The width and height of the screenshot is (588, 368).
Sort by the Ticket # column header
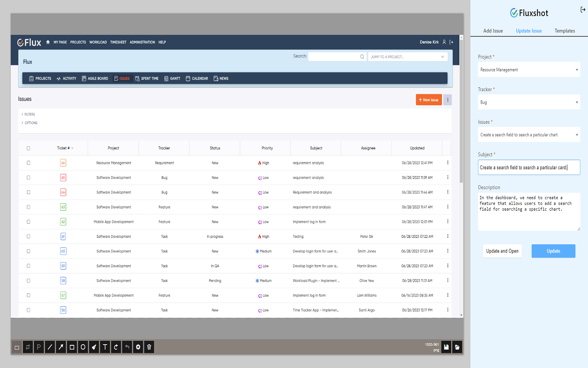point(65,148)
